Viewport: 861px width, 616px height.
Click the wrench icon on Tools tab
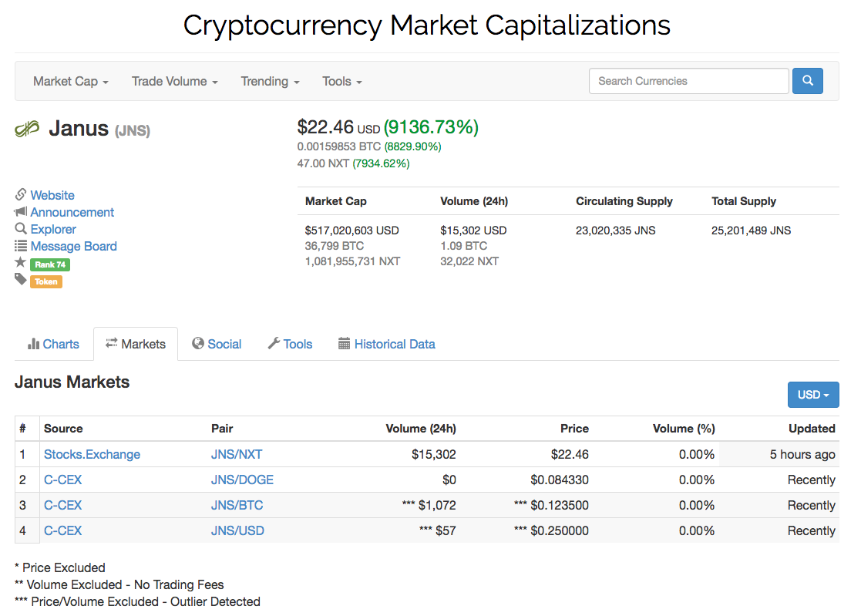[274, 343]
